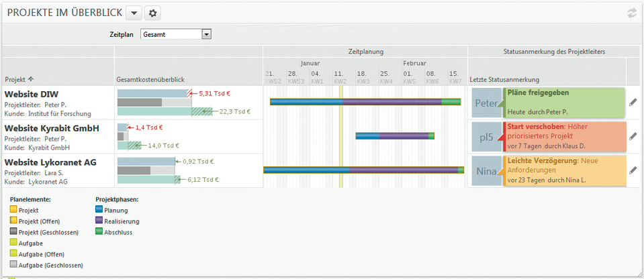Click the Website Kyrabit GmbH Gantt bar
The width and height of the screenshot is (644, 279).
click(395, 136)
